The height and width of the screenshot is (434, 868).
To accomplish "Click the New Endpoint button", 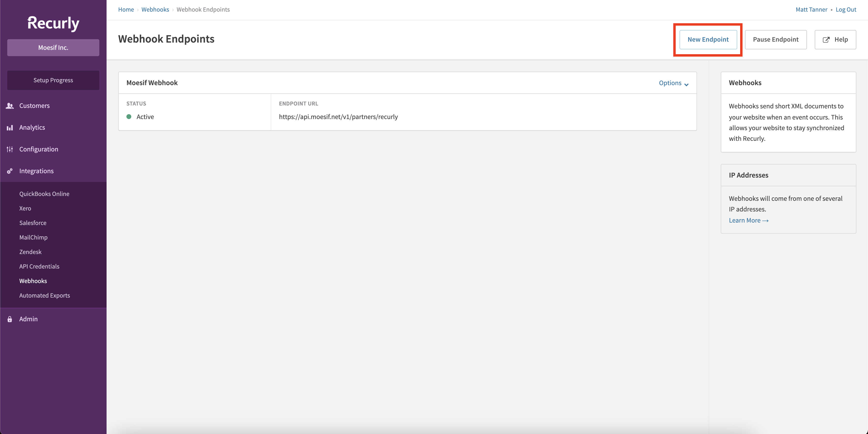I will coord(708,39).
